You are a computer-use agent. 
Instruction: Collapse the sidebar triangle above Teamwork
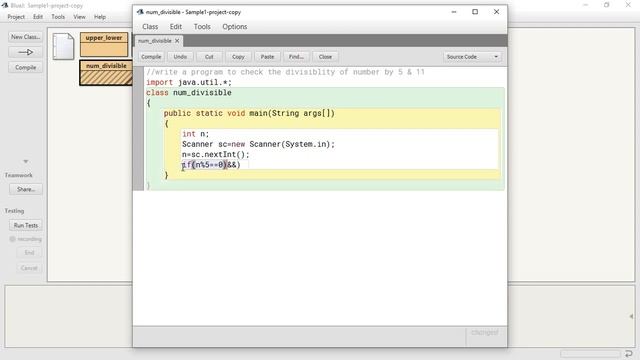tap(26, 162)
